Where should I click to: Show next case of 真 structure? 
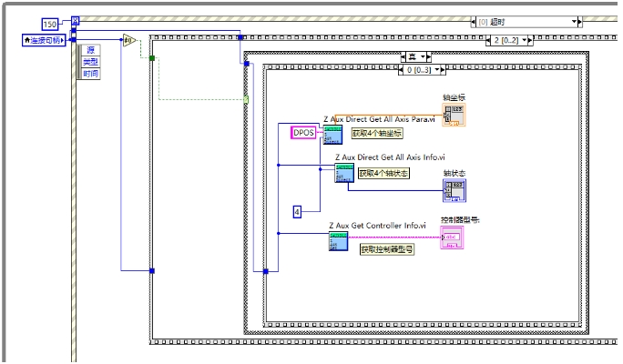[x=428, y=57]
